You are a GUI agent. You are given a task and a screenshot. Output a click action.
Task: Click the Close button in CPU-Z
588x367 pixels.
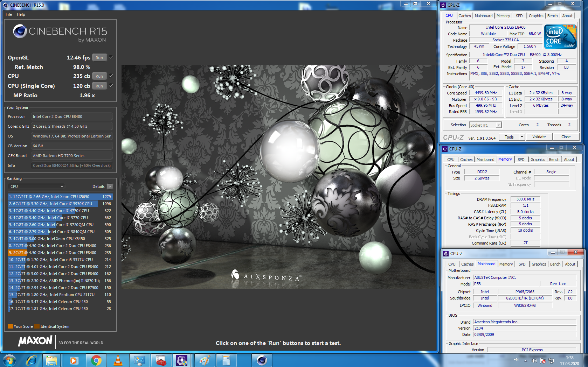coord(566,137)
